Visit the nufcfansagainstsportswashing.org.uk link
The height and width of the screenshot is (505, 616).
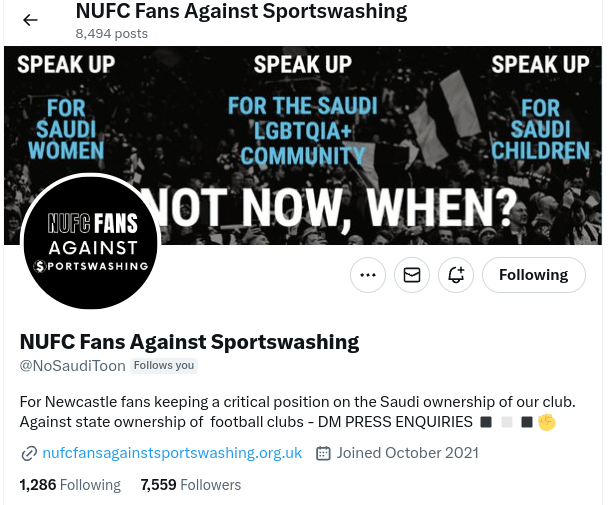tap(172, 453)
